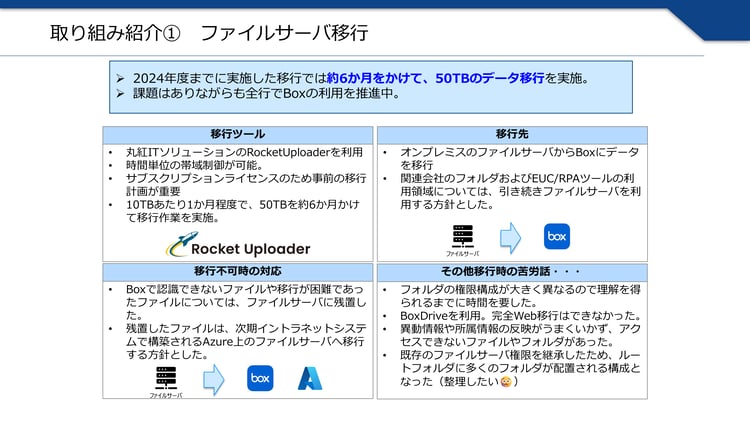
Task: Click the ファイルサーバ label under 移行先 icon
Action: pos(463,254)
